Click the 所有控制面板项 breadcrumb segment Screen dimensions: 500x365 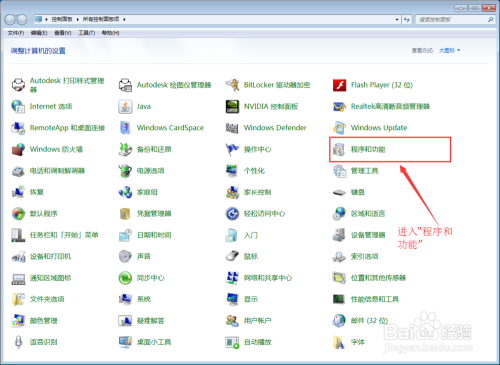tap(101, 19)
